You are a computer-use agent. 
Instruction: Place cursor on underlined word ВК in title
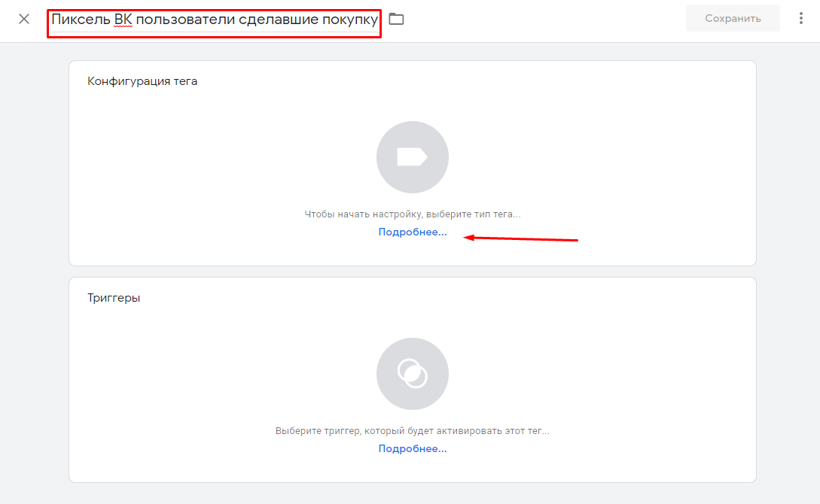click(123, 20)
